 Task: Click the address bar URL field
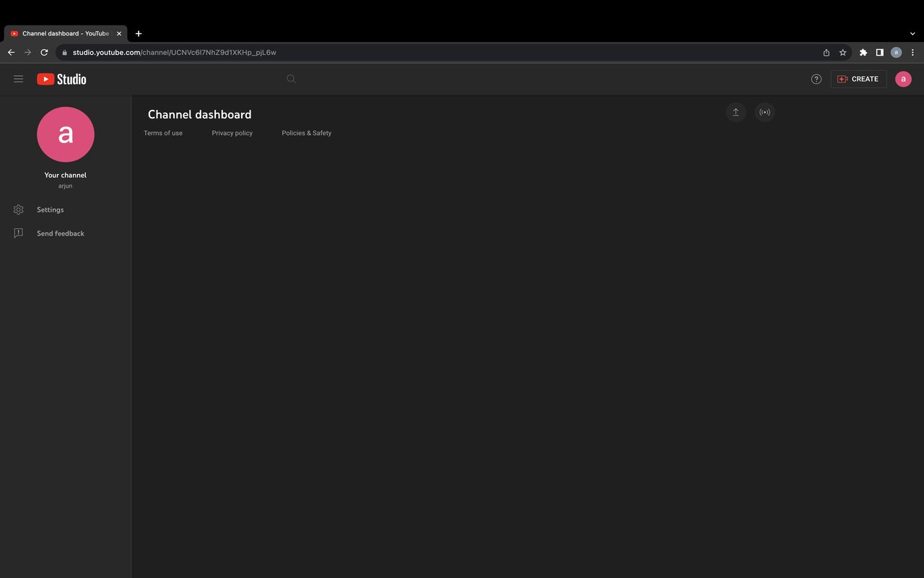point(289,52)
